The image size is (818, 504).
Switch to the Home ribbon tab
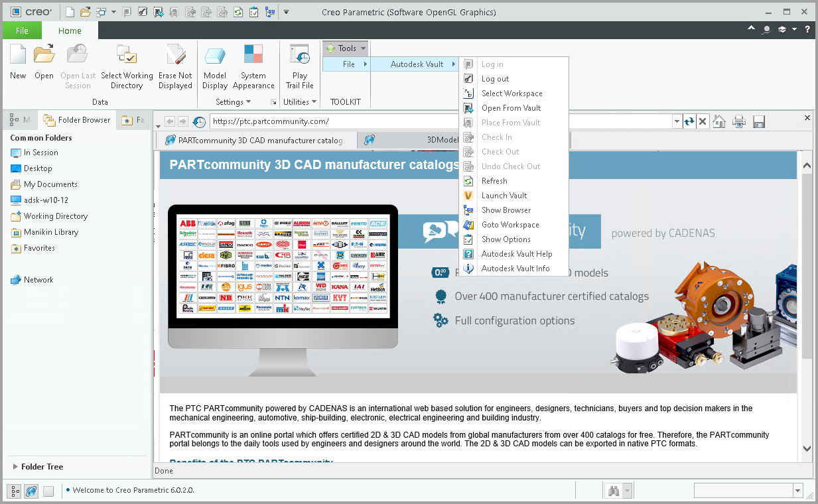click(70, 31)
